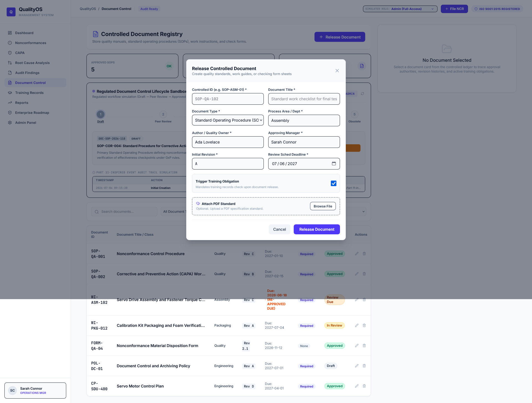Open the Enterprise Roadmap page
This screenshot has height=403, width=532.
click(x=35, y=113)
